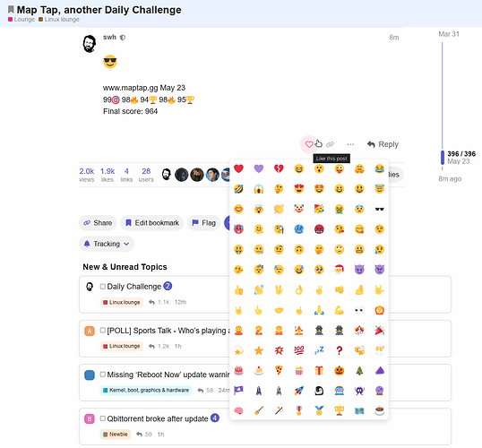Copy the post link using chain icon
Viewport: 482px width, 448px height.
pos(330,144)
